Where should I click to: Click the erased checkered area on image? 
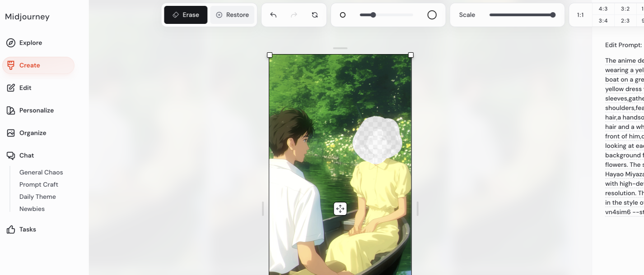(x=377, y=140)
